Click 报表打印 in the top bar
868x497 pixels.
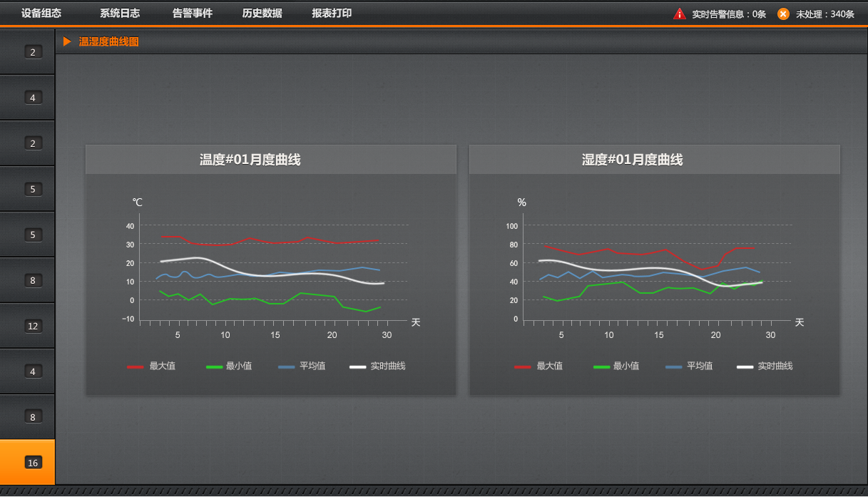point(331,13)
